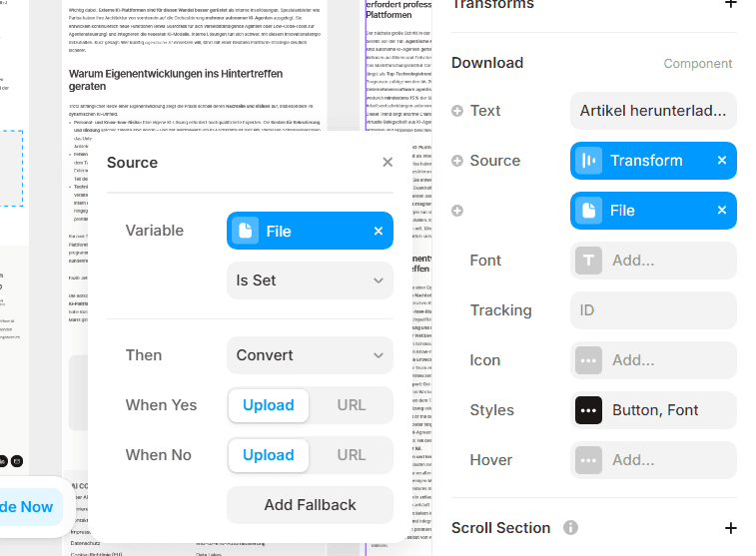
Task: Remove File variable in Source popup
Action: coord(378,232)
